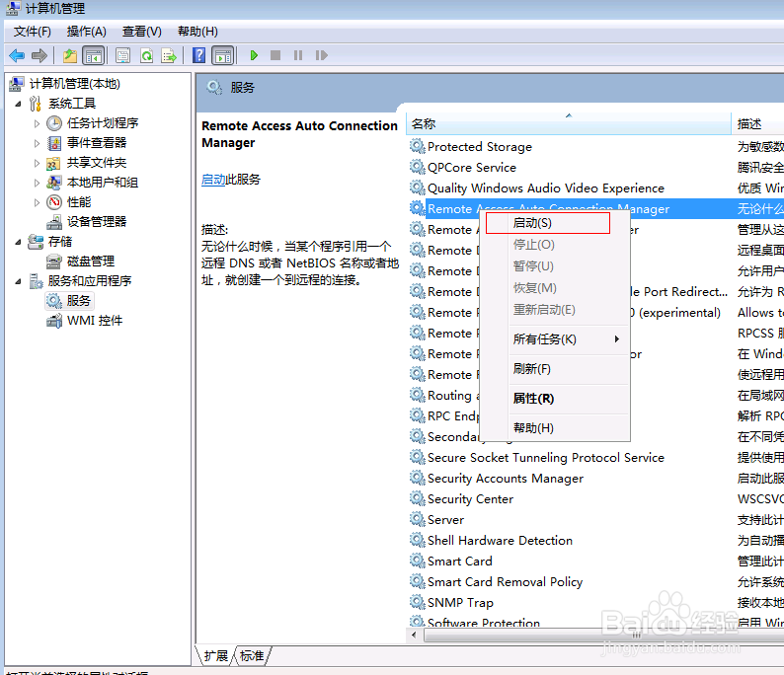
Task: Open the 文件(F) menu
Action: (x=33, y=32)
